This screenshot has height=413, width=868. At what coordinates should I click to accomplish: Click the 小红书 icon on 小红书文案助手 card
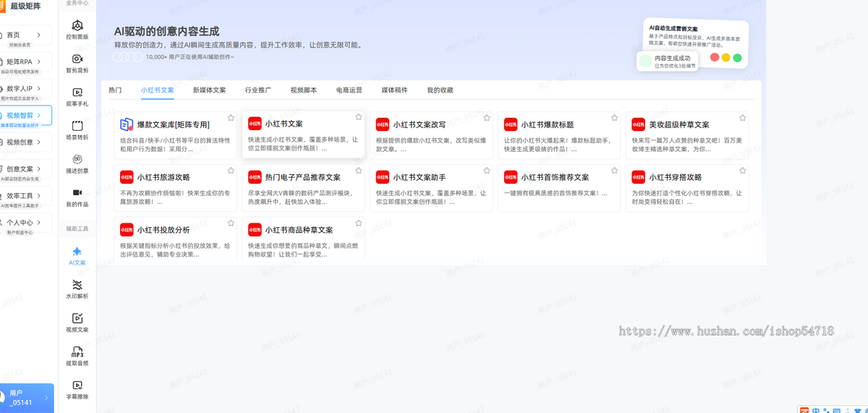[383, 176]
